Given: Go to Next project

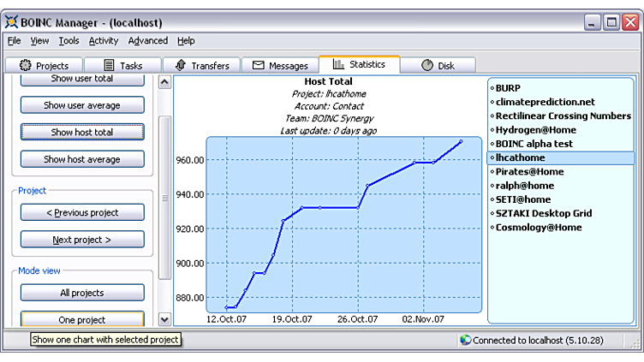Looking at the screenshot, I should 82,240.
